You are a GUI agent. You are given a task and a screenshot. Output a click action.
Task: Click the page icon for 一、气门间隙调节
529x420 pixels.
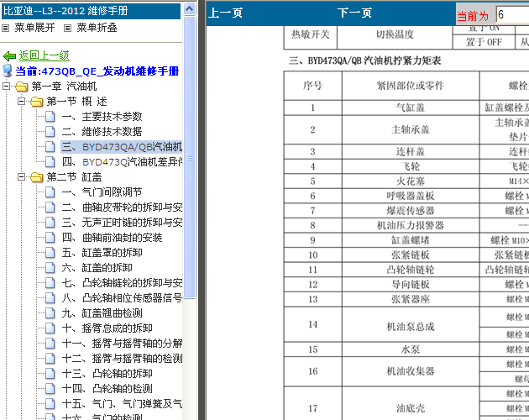(50, 192)
